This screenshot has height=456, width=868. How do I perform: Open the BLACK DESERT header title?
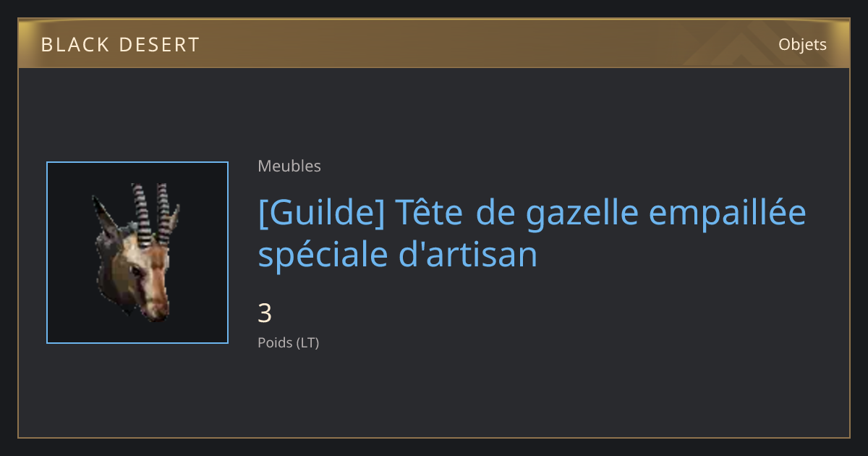click(x=120, y=45)
